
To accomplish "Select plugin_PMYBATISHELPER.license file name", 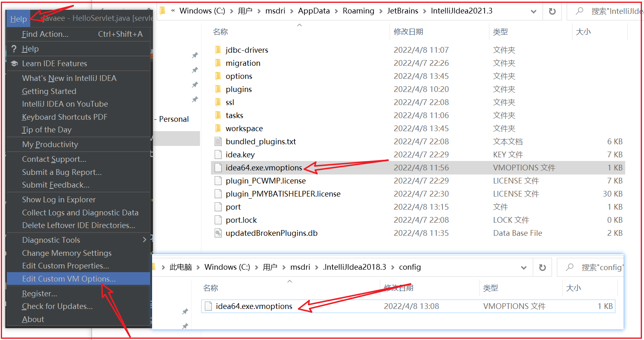I will click(283, 194).
